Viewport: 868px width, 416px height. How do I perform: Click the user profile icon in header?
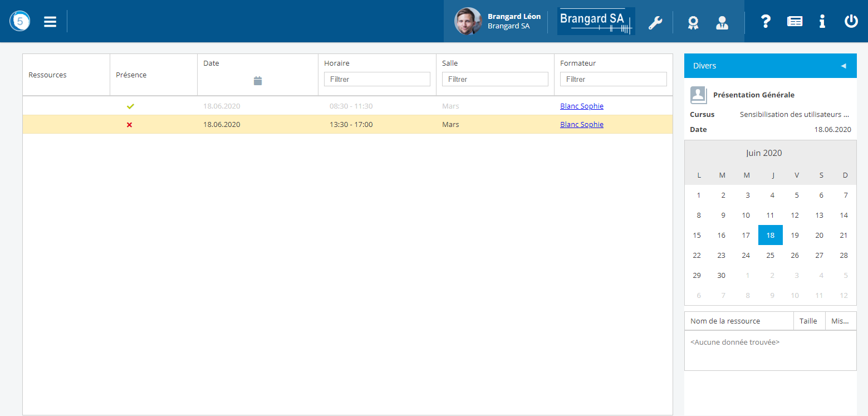722,22
